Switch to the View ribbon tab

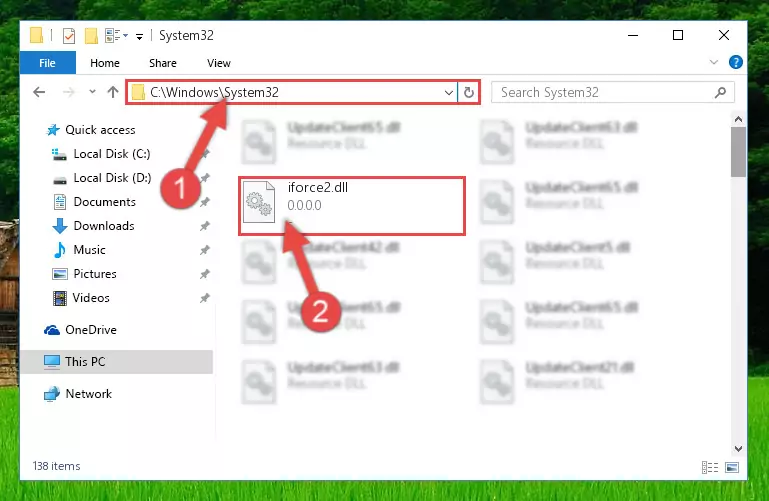click(219, 63)
